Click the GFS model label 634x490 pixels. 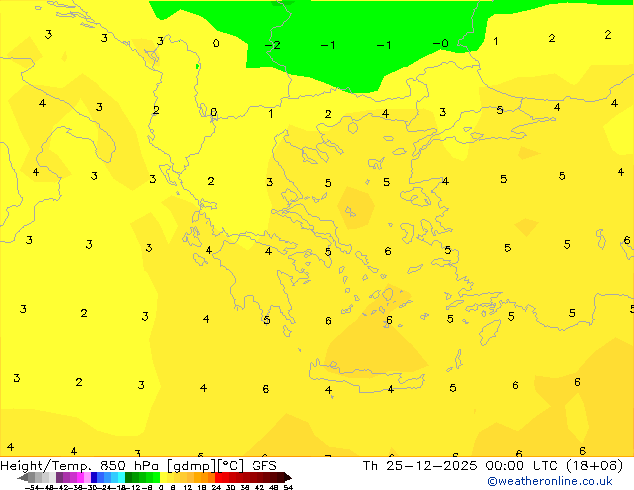point(264,466)
